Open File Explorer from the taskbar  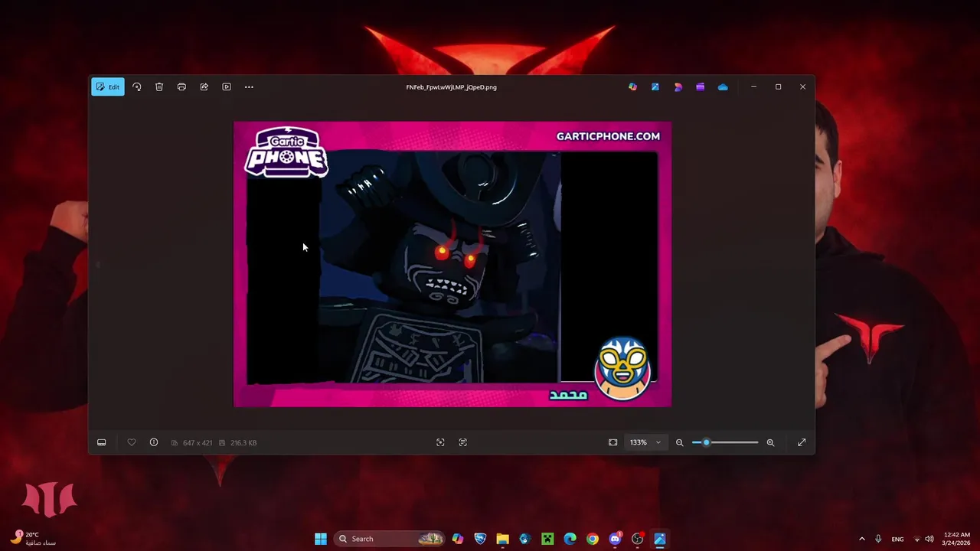point(502,539)
